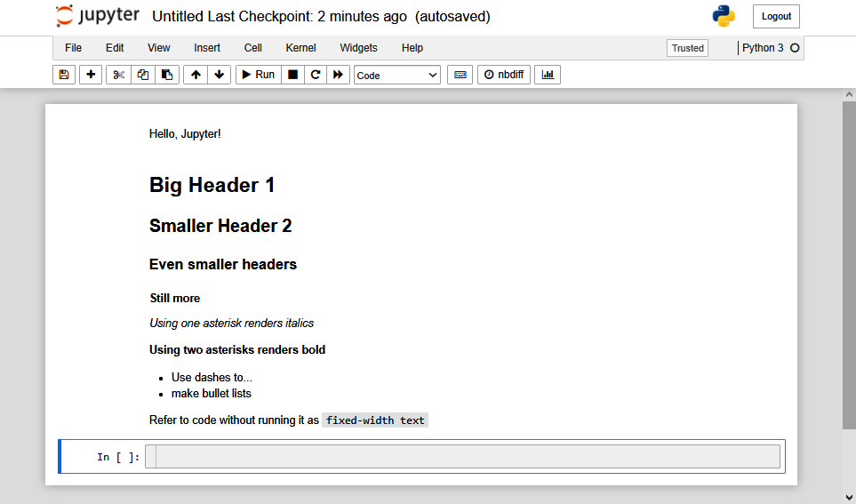Click the Jupyter logo
This screenshot has width=856, height=504.
(x=97, y=16)
